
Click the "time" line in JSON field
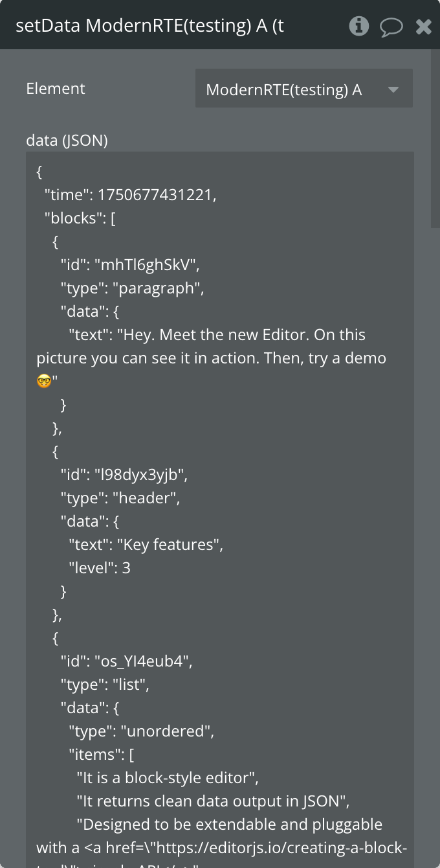[130, 195]
